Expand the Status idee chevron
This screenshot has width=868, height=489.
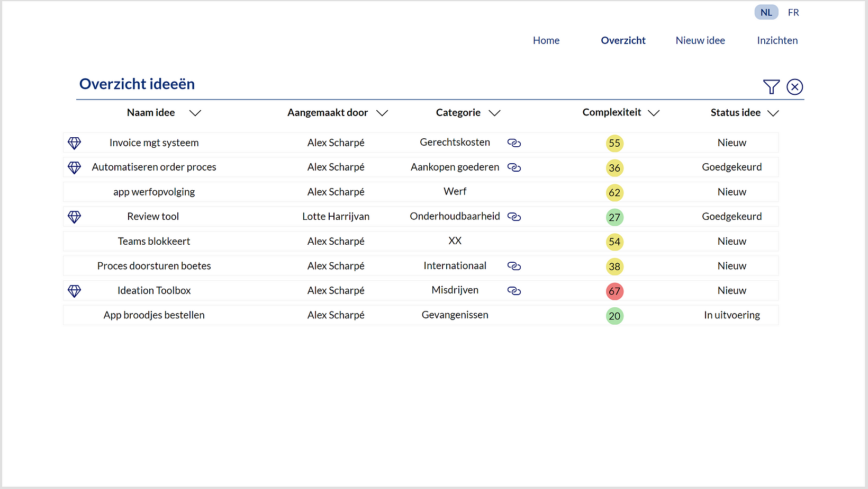[773, 113]
